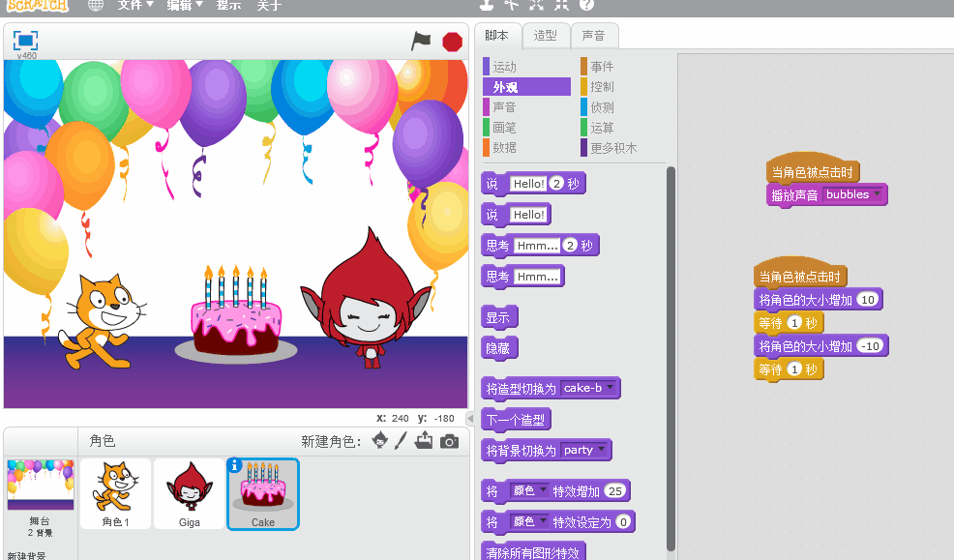954x560 pixels.
Task: Select the 运算 block category
Action: [x=603, y=128]
